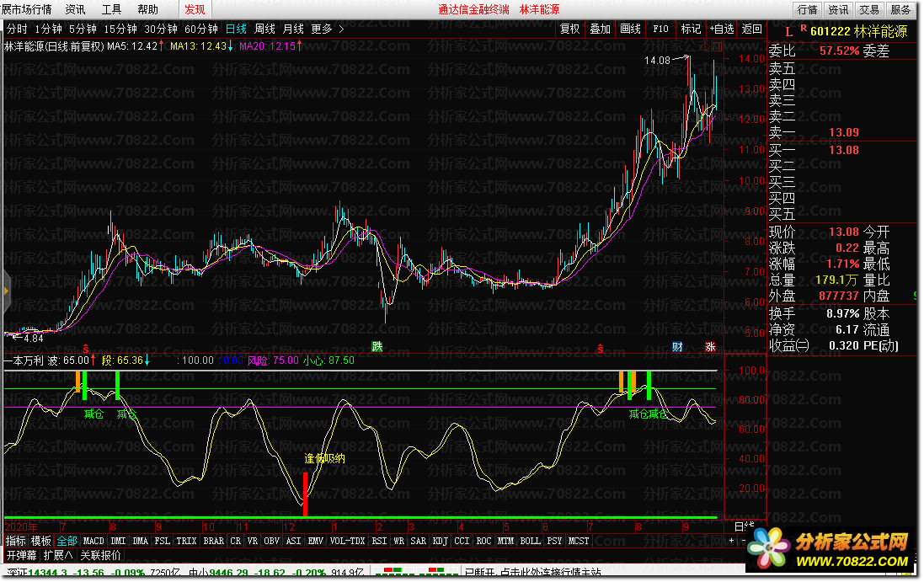924x582 pixels.
Task: Click the 买一 price 13.08
Action: [x=843, y=150]
